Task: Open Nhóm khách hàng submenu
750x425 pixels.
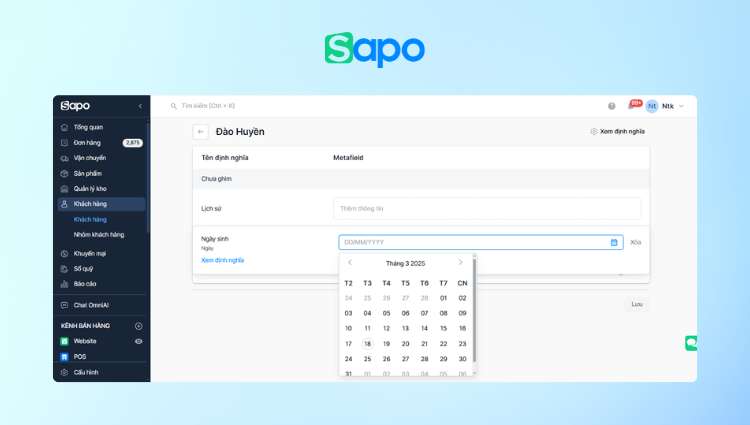Action: coord(99,235)
